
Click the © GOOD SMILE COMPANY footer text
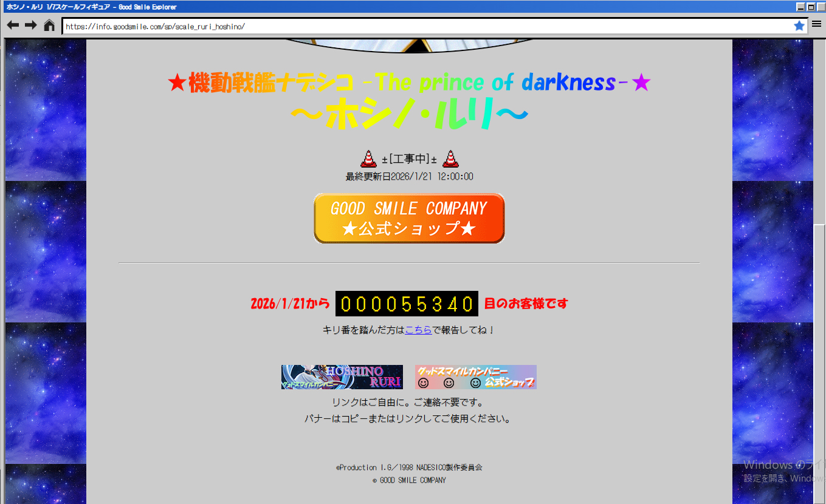tap(409, 480)
